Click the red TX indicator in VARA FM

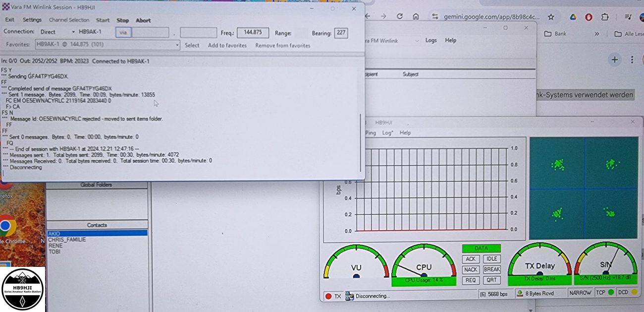[x=328, y=296]
